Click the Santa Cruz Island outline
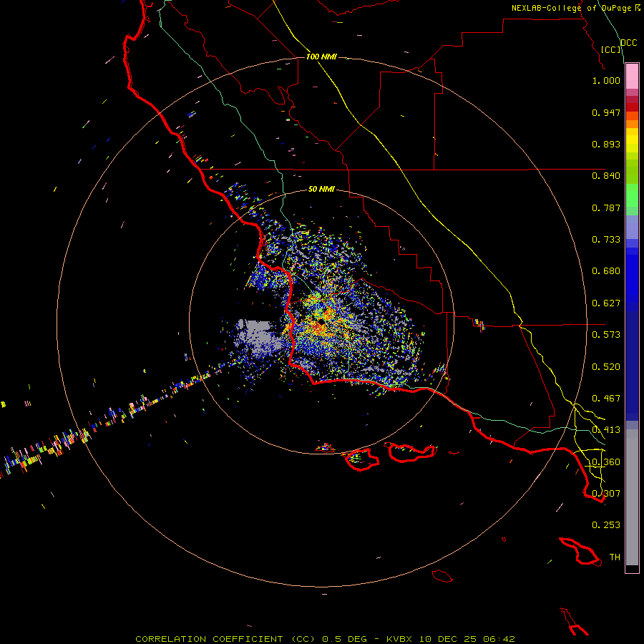The image size is (644, 644). (411, 452)
